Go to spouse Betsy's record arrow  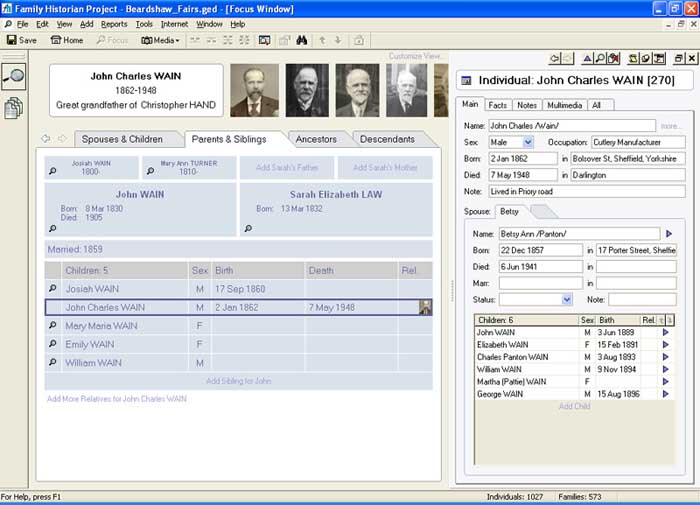tap(669, 234)
